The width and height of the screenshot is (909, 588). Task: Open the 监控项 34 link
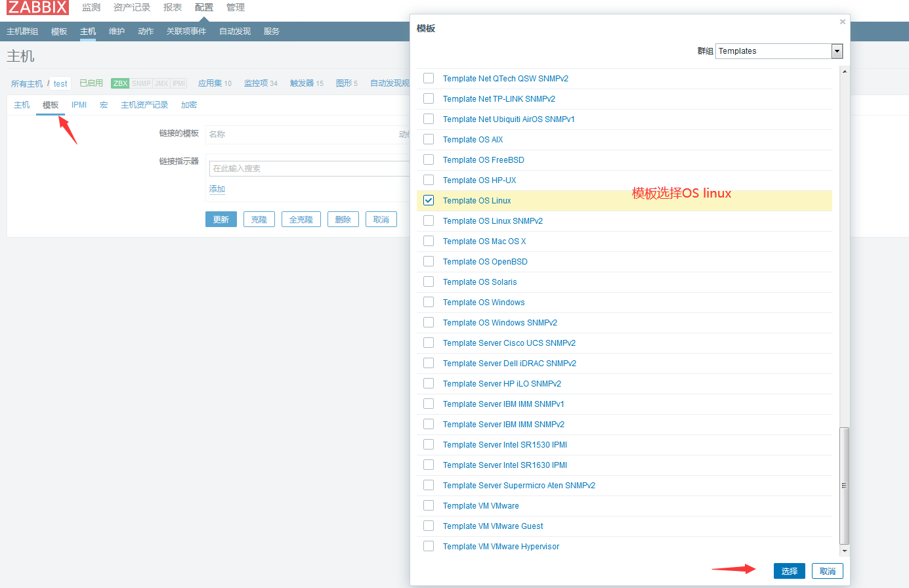(x=261, y=83)
